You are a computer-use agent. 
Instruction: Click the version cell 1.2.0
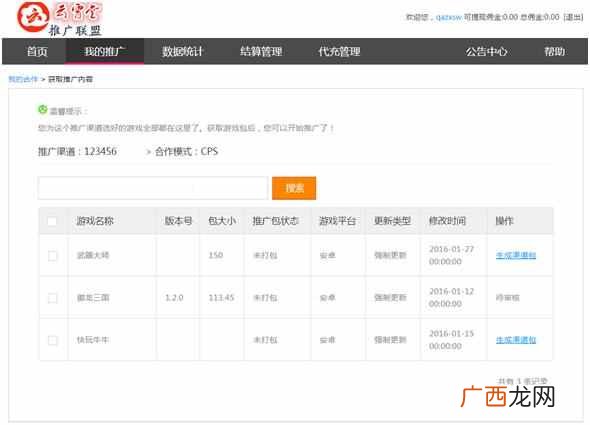click(x=174, y=298)
